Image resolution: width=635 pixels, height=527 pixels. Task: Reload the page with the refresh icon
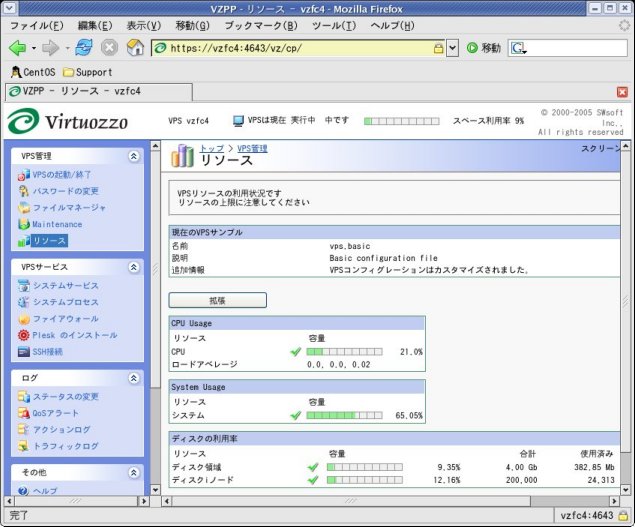[84, 47]
